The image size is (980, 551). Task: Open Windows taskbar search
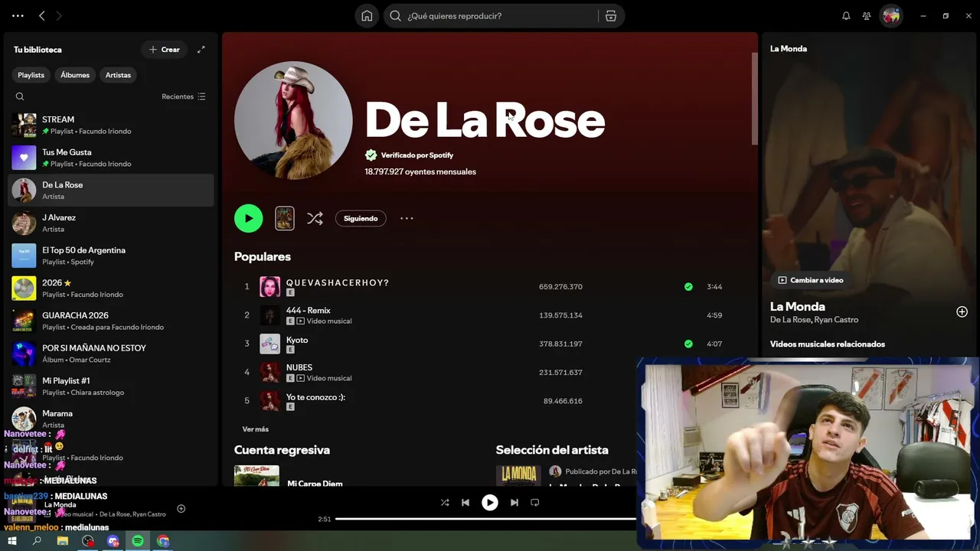click(37, 541)
